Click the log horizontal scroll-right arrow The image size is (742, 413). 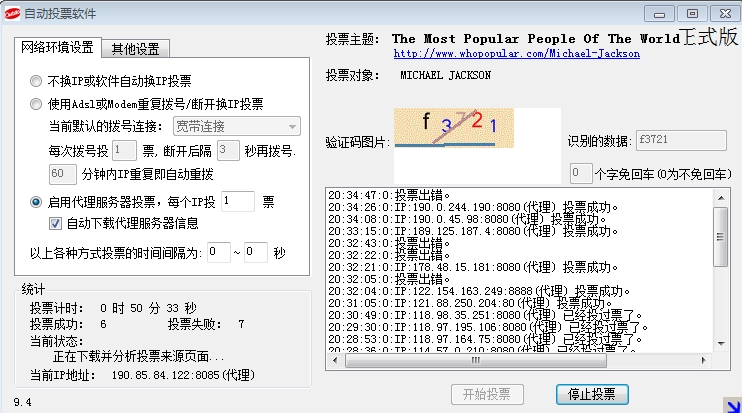(x=704, y=360)
